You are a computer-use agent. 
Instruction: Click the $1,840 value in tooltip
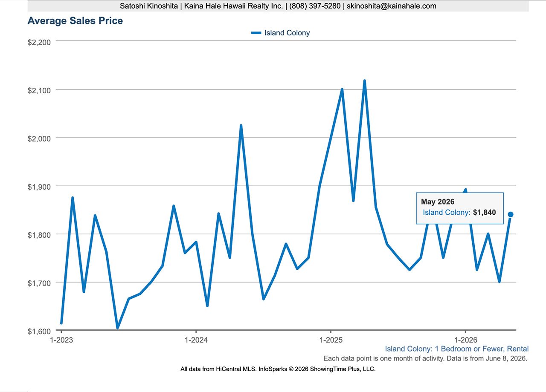point(485,212)
